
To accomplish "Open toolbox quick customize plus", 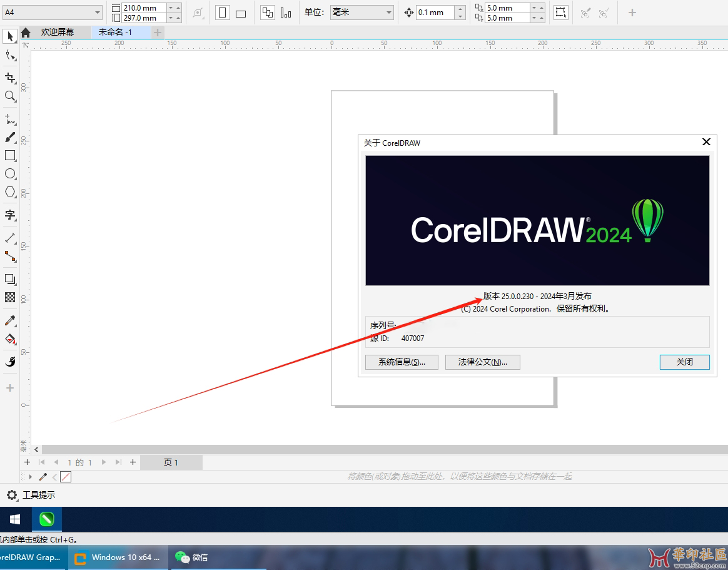I will [x=10, y=388].
